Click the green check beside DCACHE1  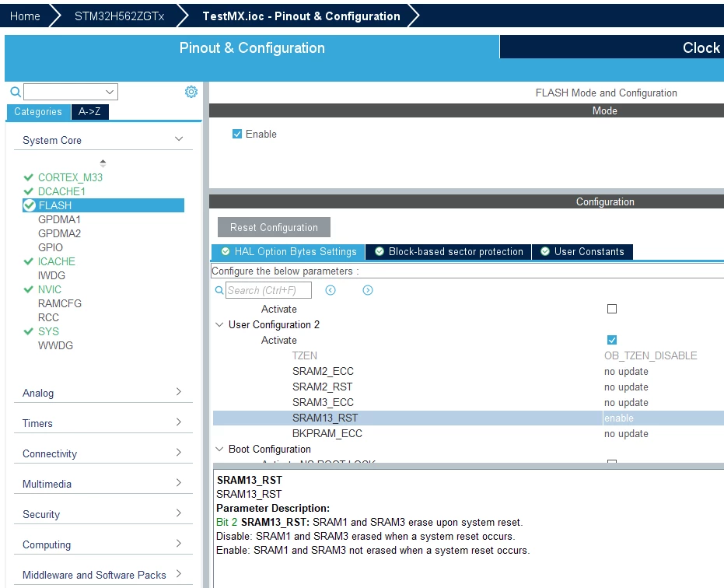pyautogui.click(x=28, y=191)
